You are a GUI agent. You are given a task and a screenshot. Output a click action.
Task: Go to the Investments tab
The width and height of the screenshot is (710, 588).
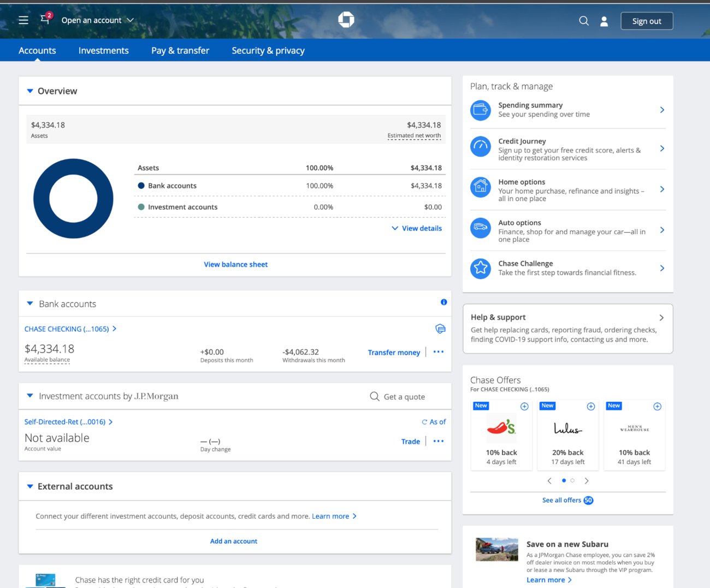click(x=104, y=50)
